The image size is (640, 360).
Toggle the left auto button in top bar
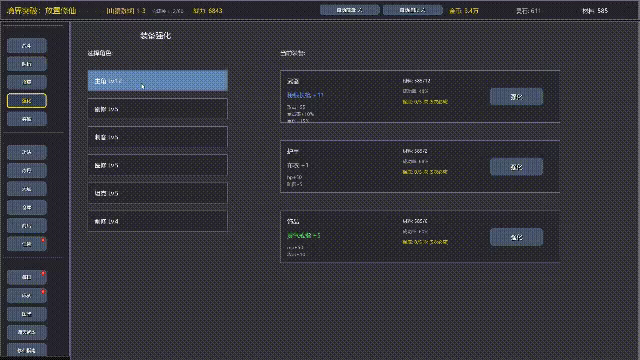point(350,10)
